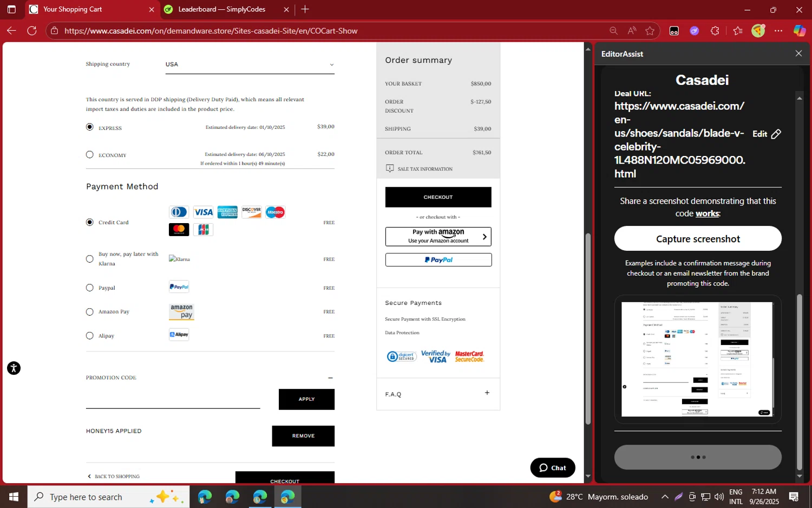Click the purple extension icon in toolbar
Image resolution: width=812 pixels, height=508 pixels.
click(695, 31)
